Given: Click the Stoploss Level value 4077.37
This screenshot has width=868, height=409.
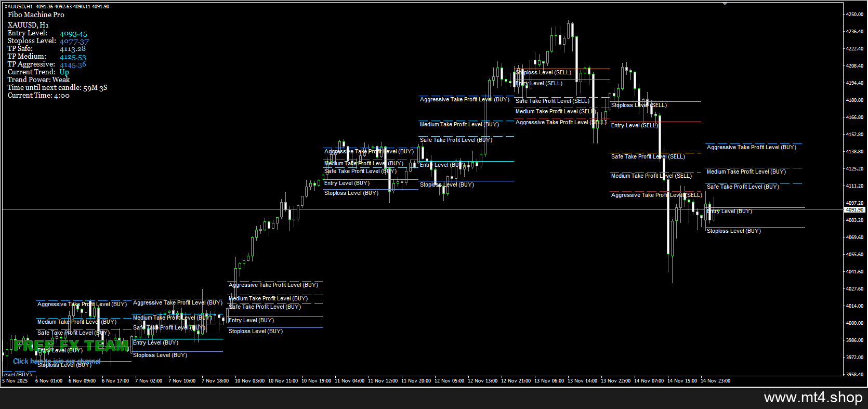Looking at the screenshot, I should tap(74, 42).
